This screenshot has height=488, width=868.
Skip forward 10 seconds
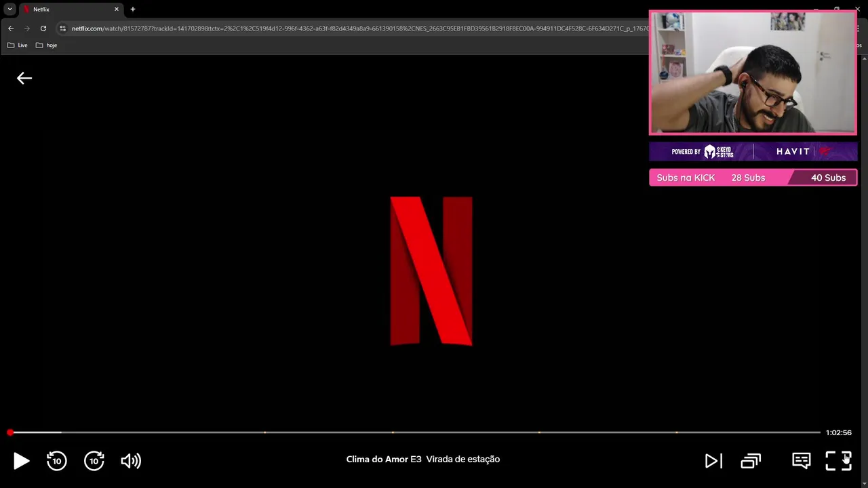click(94, 461)
